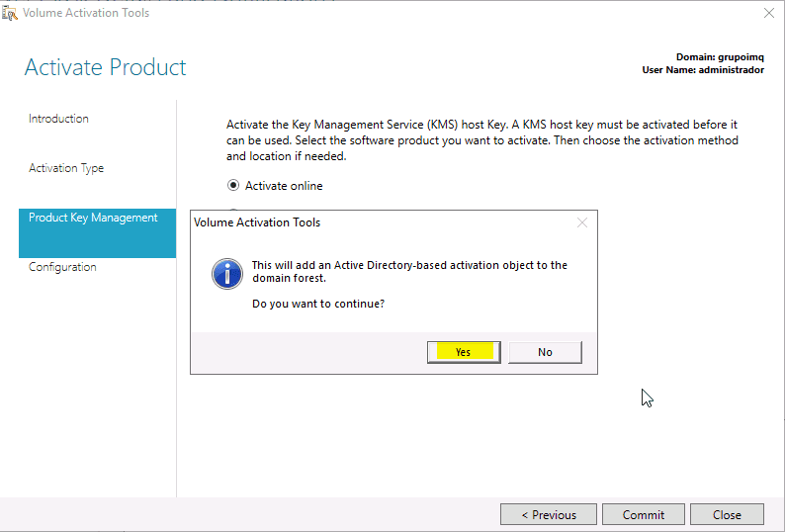The height and width of the screenshot is (532, 785).
Task: Close the confirmation dialog with its X
Action: [582, 222]
